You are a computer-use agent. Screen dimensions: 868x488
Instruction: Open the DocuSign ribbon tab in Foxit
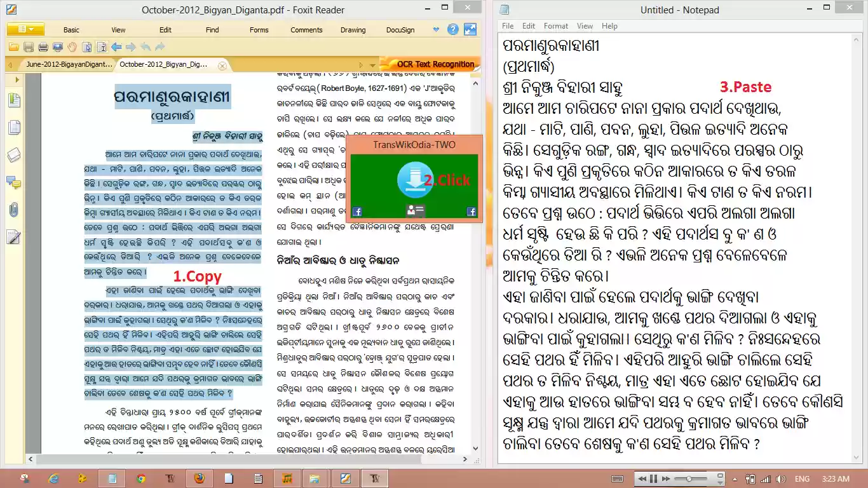tap(400, 30)
